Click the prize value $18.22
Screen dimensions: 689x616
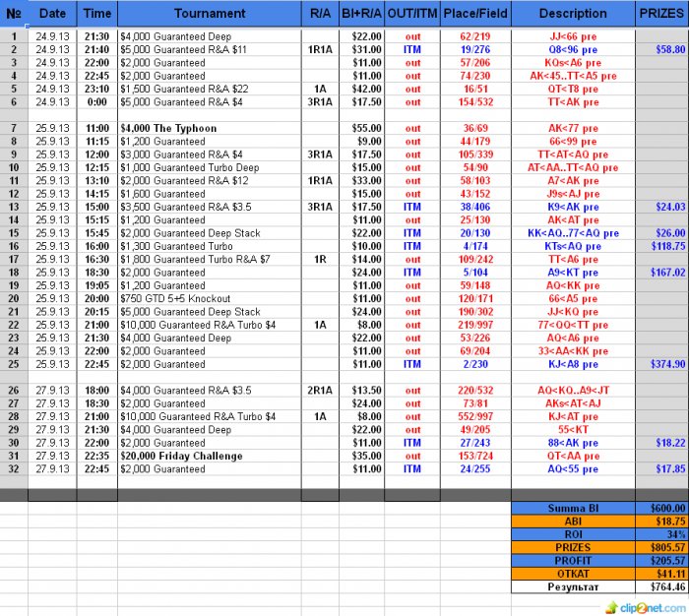661,443
